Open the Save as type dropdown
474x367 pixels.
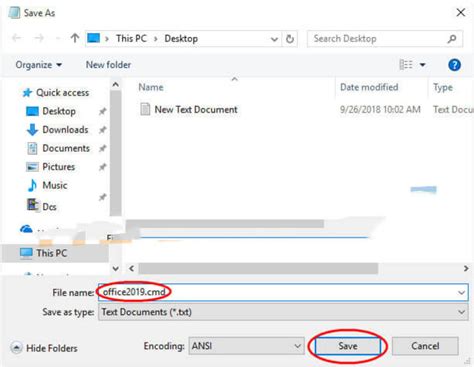pos(283,312)
